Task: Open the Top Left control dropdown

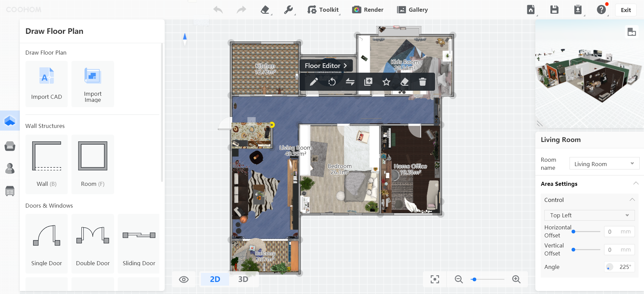Action: [589, 215]
